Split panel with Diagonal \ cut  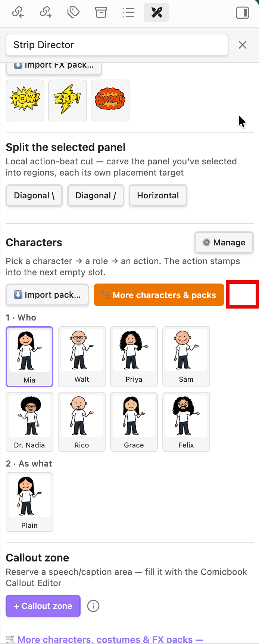click(34, 195)
